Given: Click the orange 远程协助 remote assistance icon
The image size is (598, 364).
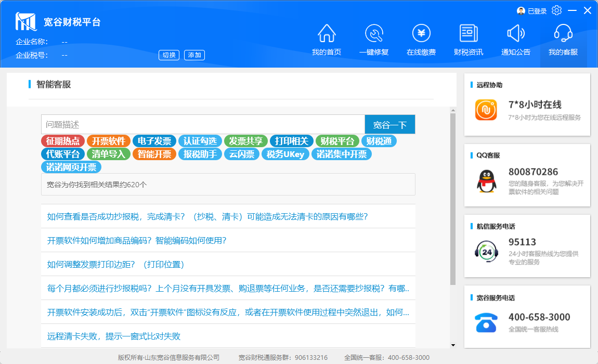Looking at the screenshot, I should coord(486,110).
